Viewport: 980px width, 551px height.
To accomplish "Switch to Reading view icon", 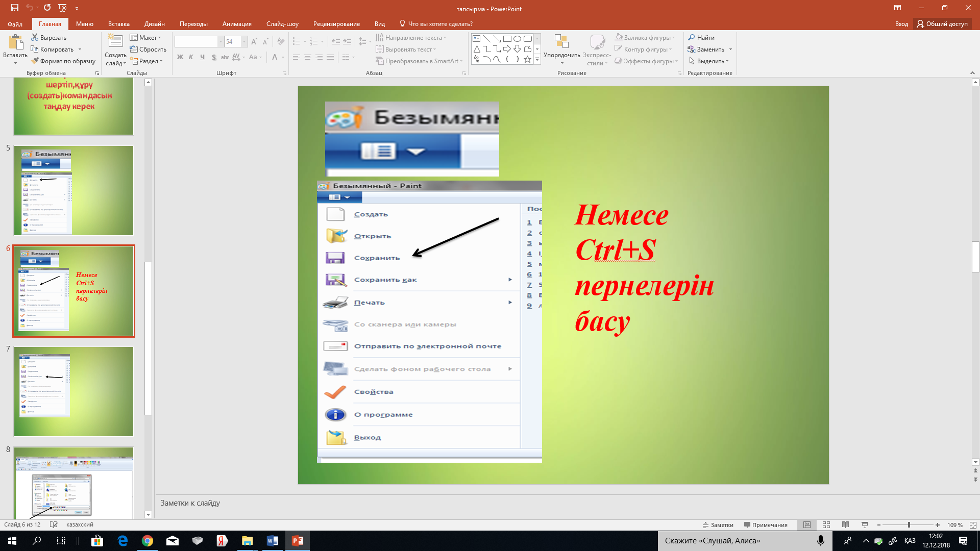I will pyautogui.click(x=845, y=524).
